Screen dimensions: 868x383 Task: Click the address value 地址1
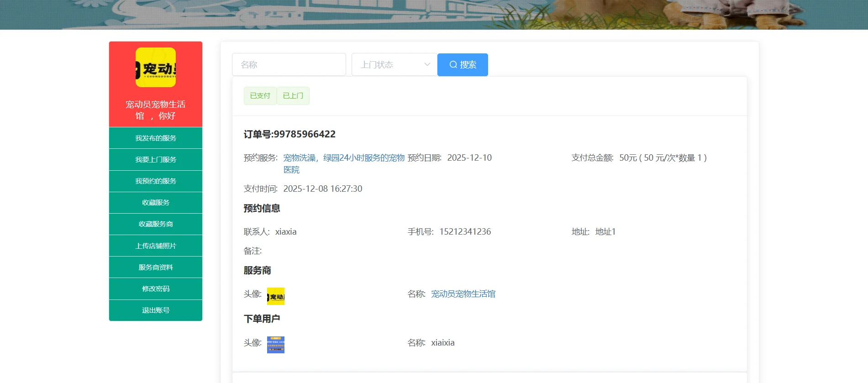[605, 231]
